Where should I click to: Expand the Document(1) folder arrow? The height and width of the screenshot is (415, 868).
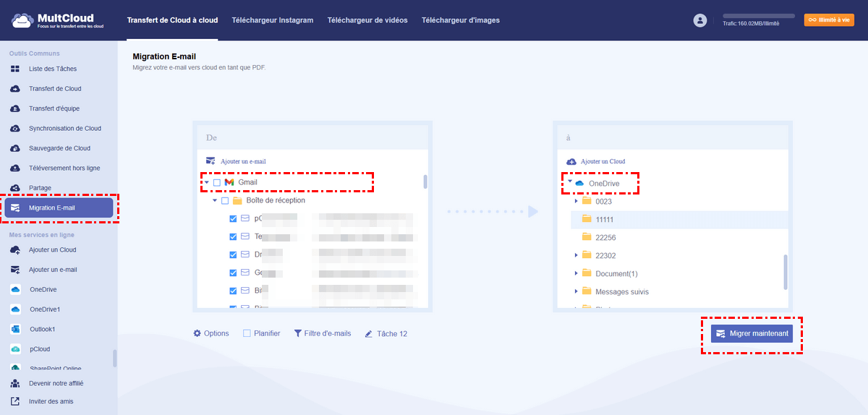[x=576, y=273]
